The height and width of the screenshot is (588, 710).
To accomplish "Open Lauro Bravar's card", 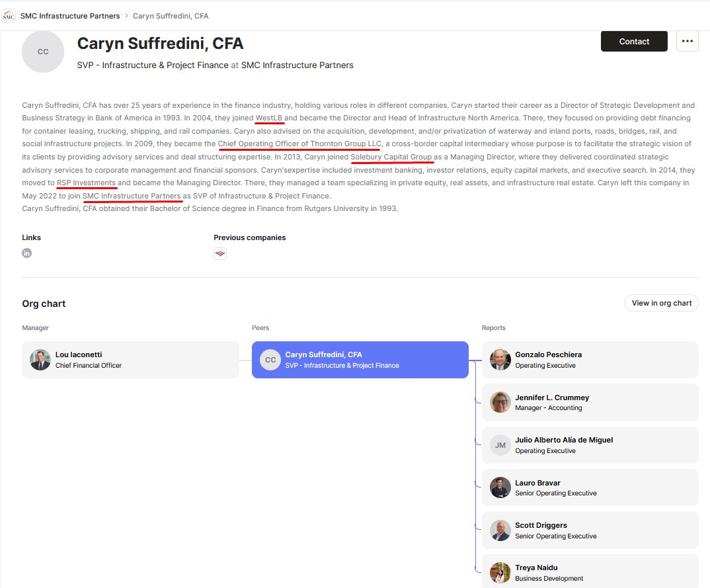I will click(590, 487).
